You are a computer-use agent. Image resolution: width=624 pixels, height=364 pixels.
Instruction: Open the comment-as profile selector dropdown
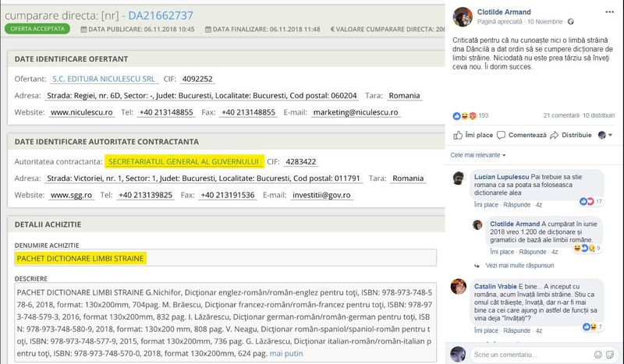605,135
